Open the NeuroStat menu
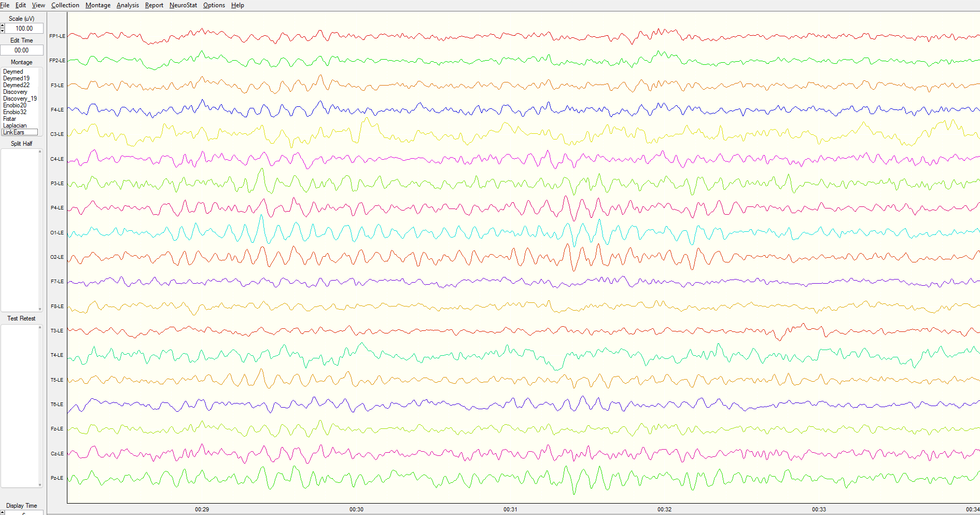Image resolution: width=980 pixels, height=515 pixels. click(x=183, y=5)
